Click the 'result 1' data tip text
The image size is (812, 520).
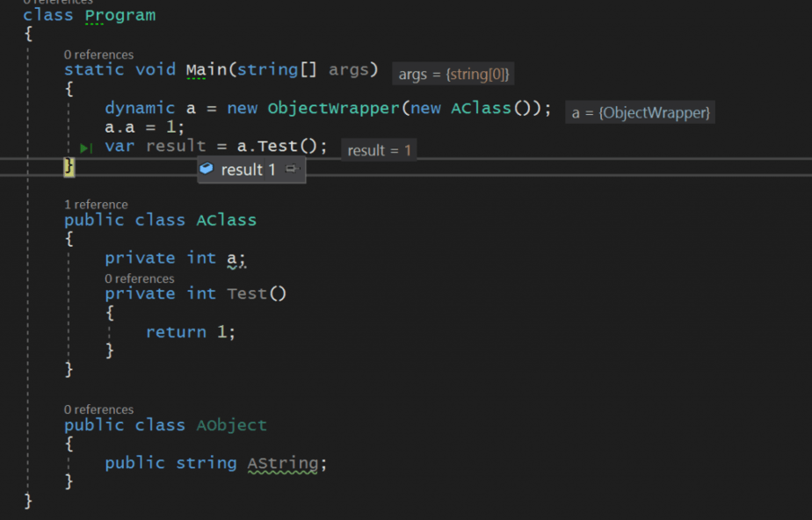pos(248,170)
